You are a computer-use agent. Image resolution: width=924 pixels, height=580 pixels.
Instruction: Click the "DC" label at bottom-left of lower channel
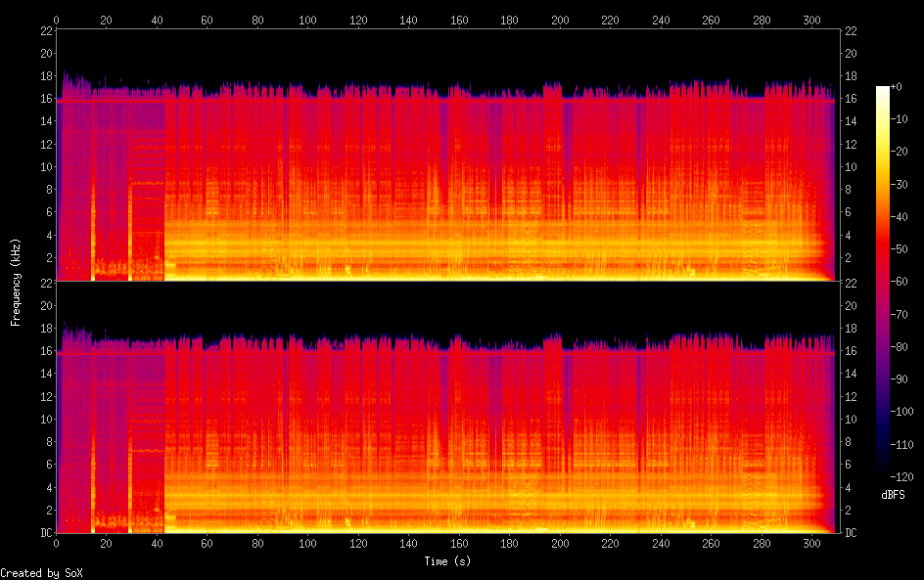pos(45,533)
